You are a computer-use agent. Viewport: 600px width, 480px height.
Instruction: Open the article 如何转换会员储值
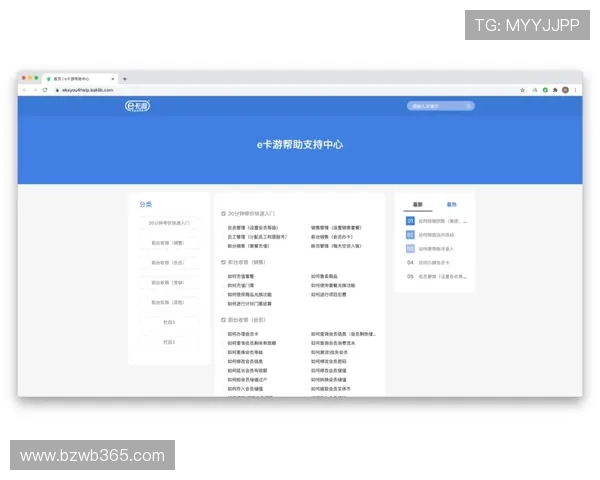(x=329, y=380)
